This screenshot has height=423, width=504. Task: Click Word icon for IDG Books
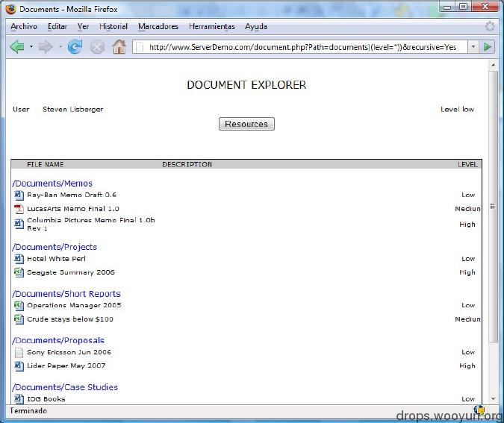(x=19, y=399)
